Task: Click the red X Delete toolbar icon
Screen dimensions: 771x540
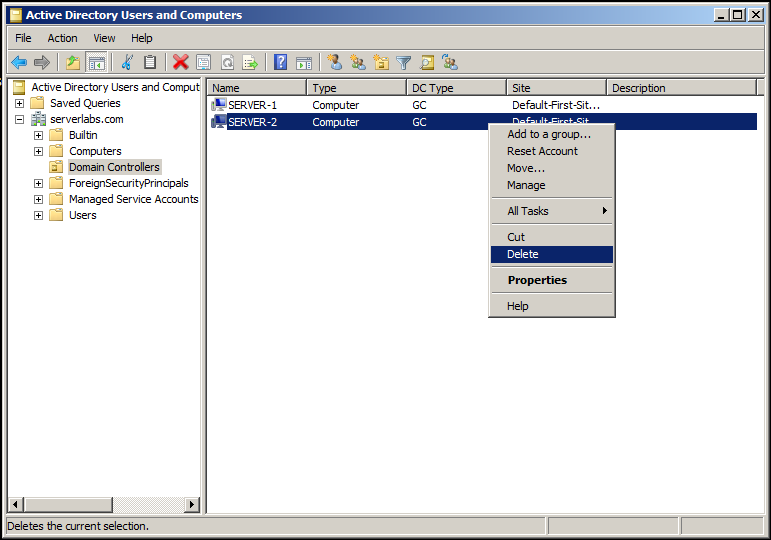Action: click(180, 62)
